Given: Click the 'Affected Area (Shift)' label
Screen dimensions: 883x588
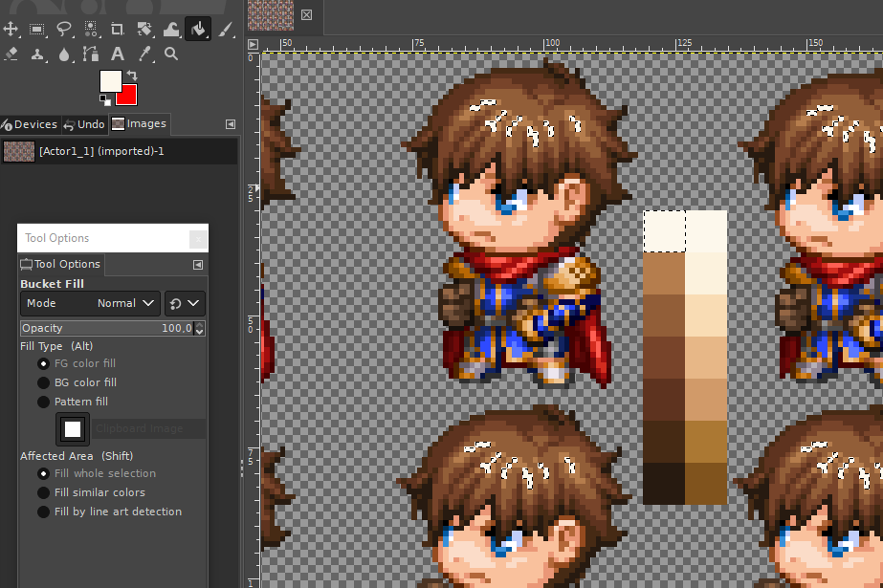Looking at the screenshot, I should [x=77, y=456].
